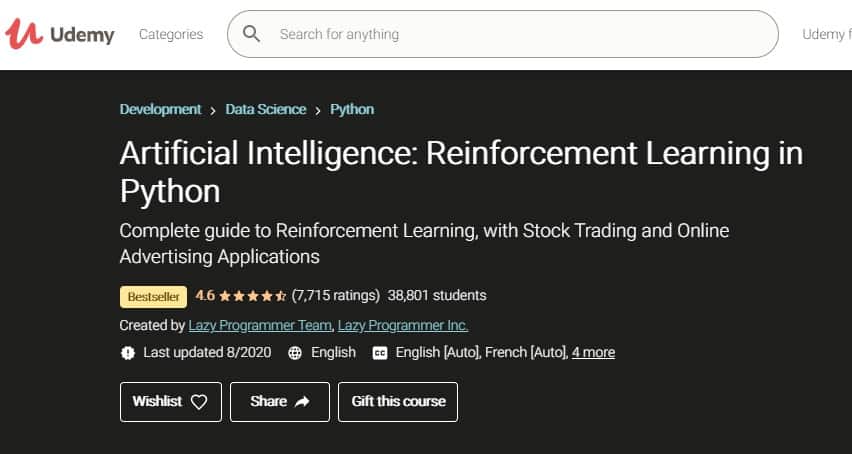This screenshot has width=852, height=454.
Task: Open the Udemy Business menu item
Action: tap(826, 34)
